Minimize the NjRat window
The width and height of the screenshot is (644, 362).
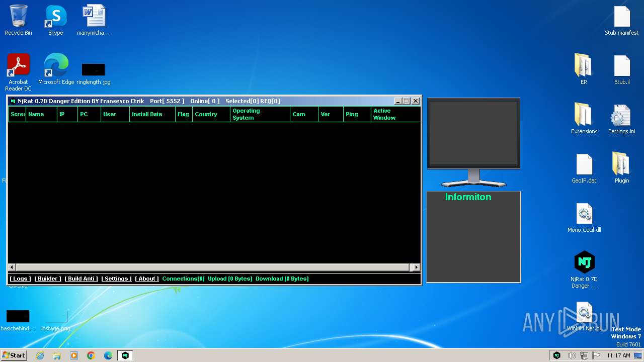398,101
